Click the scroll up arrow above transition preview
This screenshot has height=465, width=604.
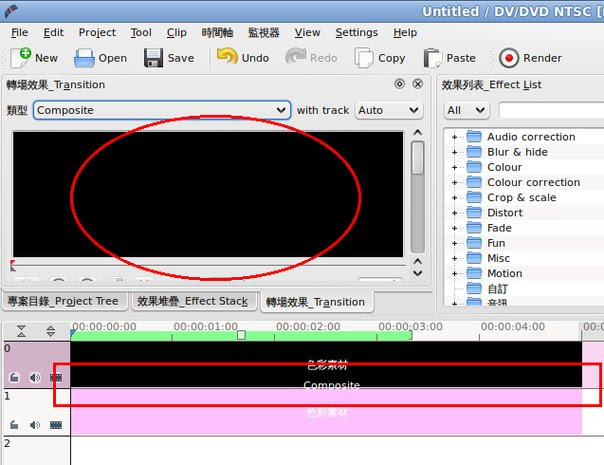point(418,133)
